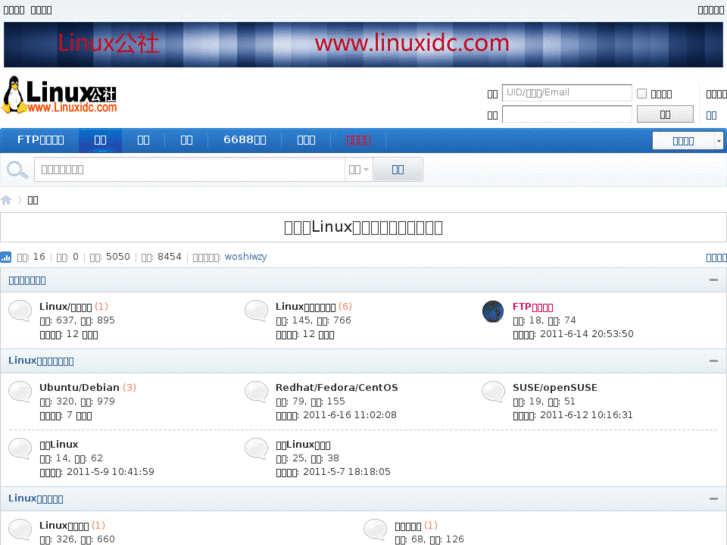Viewport: 727px width, 545px height.
Task: Click the last post time 2011-5-7 18:18:05
Action: (x=347, y=472)
